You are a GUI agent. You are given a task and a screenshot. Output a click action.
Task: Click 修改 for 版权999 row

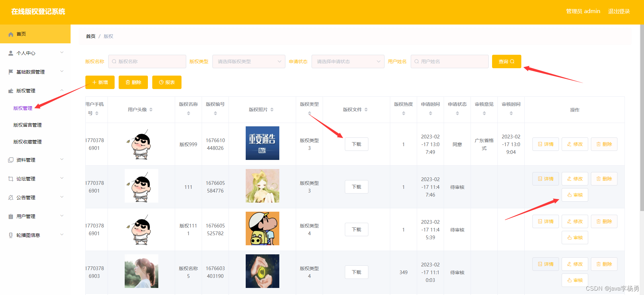(575, 144)
